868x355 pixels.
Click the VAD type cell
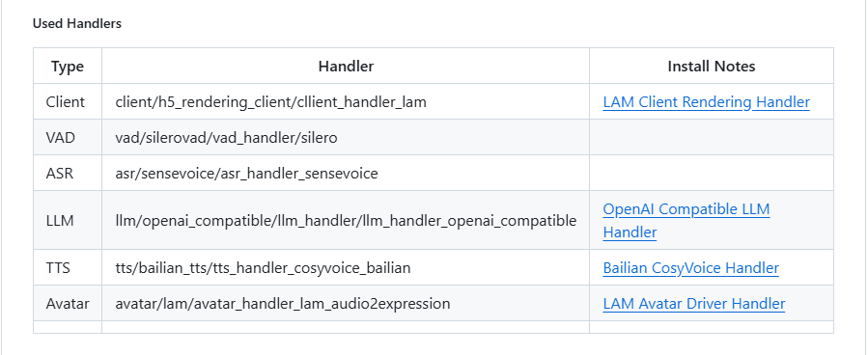(x=68, y=137)
